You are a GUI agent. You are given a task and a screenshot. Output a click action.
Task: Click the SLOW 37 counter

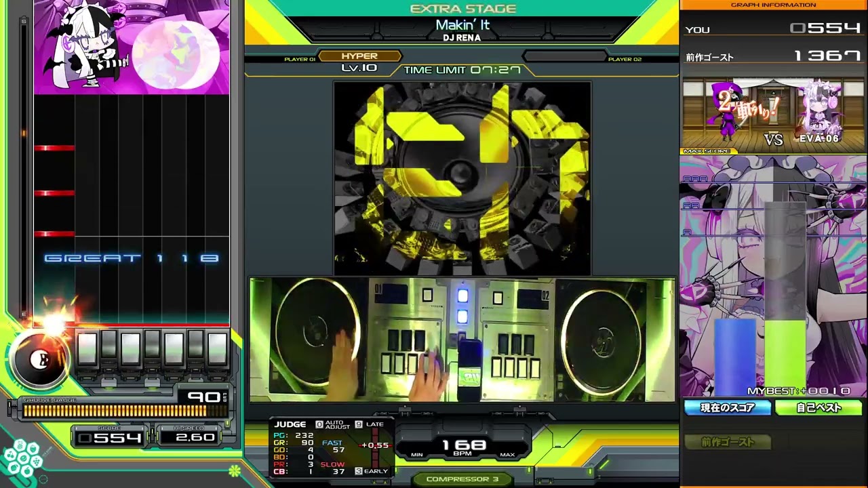[333, 468]
